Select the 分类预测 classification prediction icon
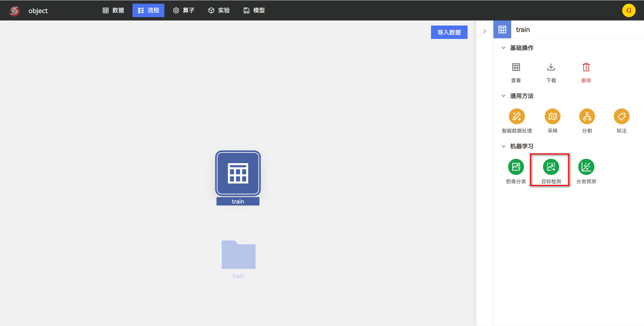644x326 pixels. [586, 167]
